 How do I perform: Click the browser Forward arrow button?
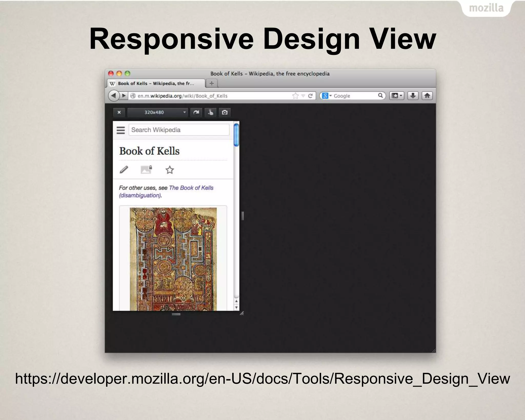click(124, 96)
